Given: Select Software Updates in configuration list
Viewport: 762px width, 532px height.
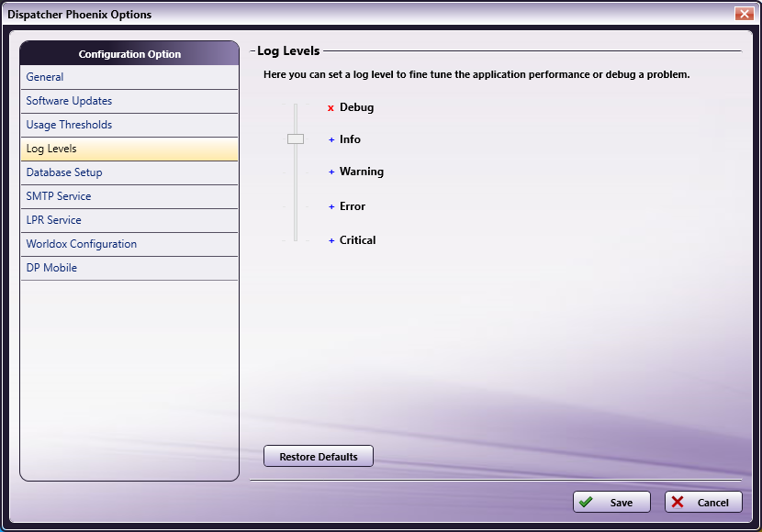Looking at the screenshot, I should (x=129, y=101).
